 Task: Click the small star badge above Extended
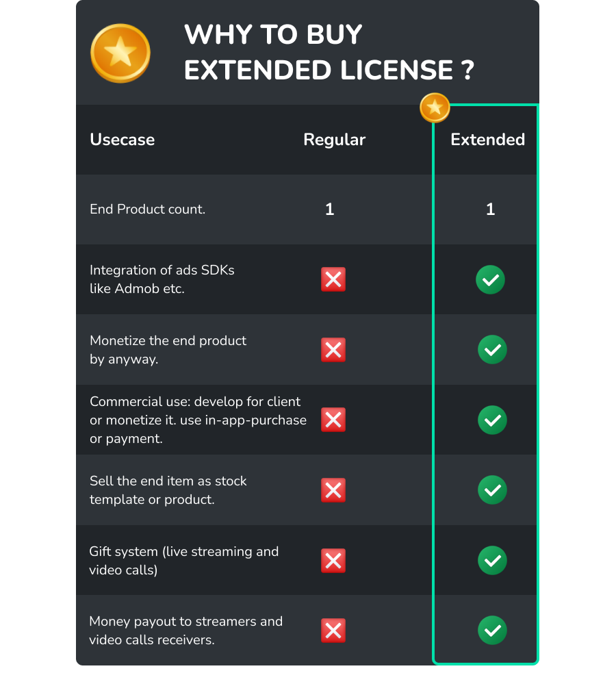[435, 107]
